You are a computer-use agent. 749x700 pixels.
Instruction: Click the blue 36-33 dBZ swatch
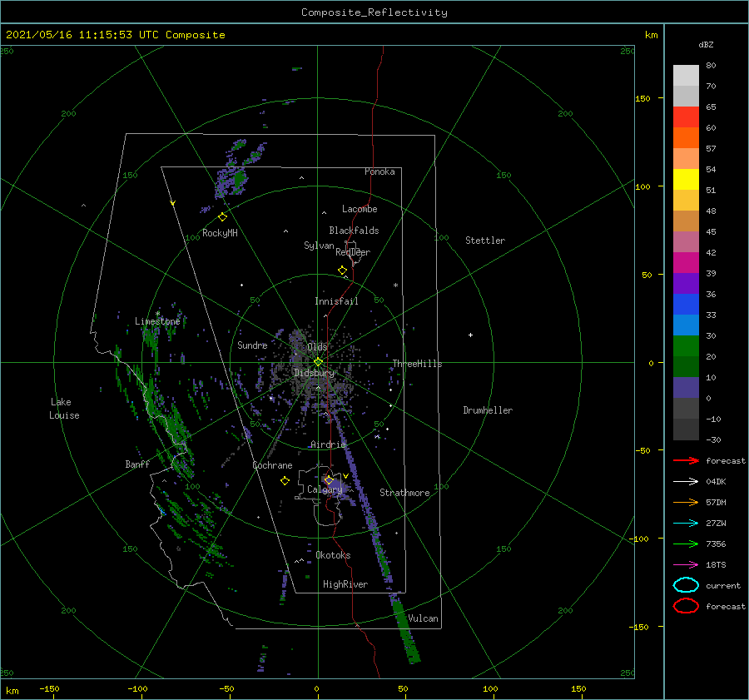pos(686,305)
